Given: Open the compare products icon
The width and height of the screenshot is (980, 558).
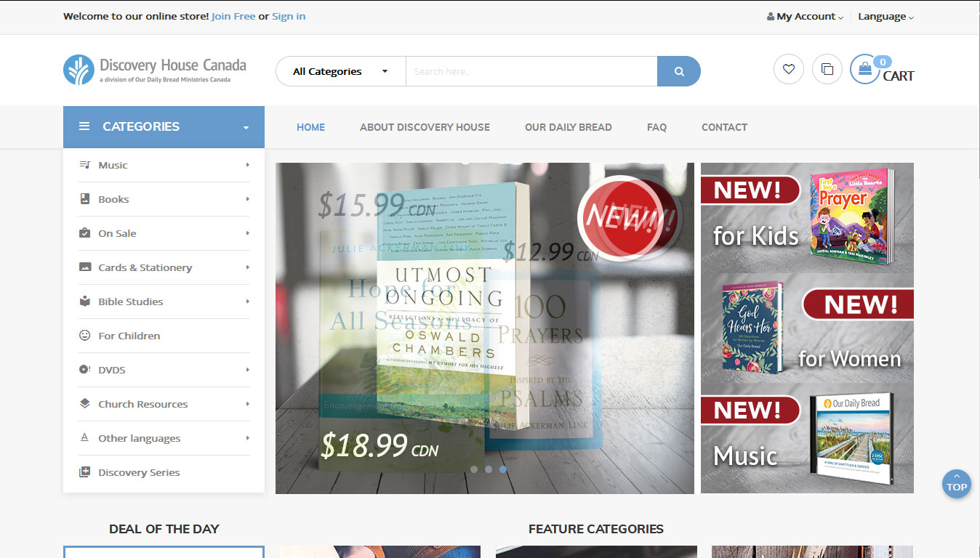Looking at the screenshot, I should (827, 69).
